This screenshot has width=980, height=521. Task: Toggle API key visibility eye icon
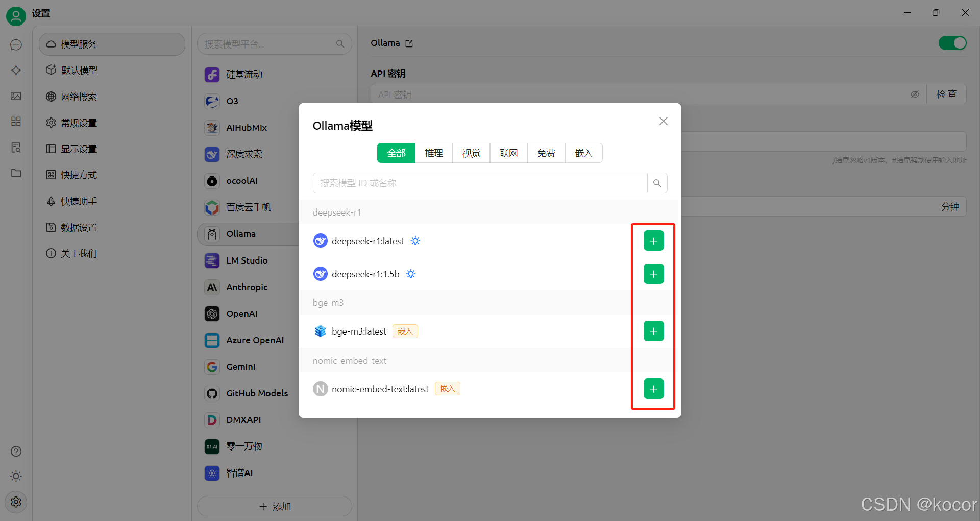click(x=915, y=94)
